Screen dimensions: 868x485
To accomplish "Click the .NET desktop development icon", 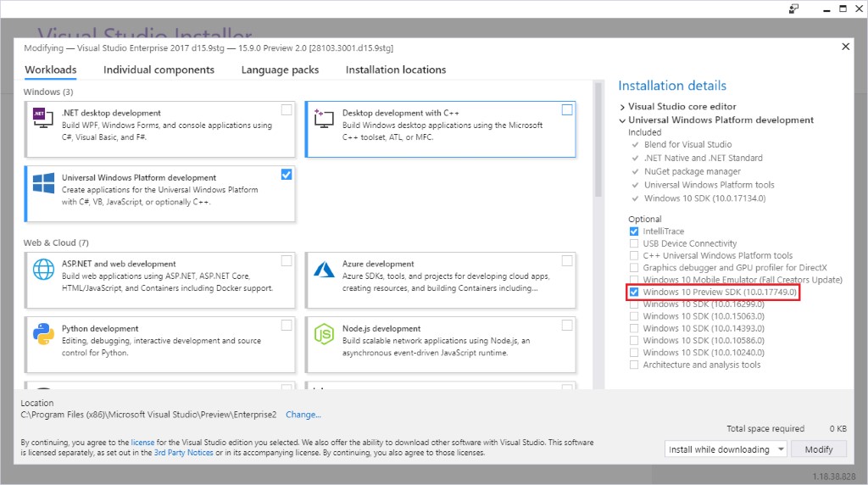I will click(x=43, y=118).
